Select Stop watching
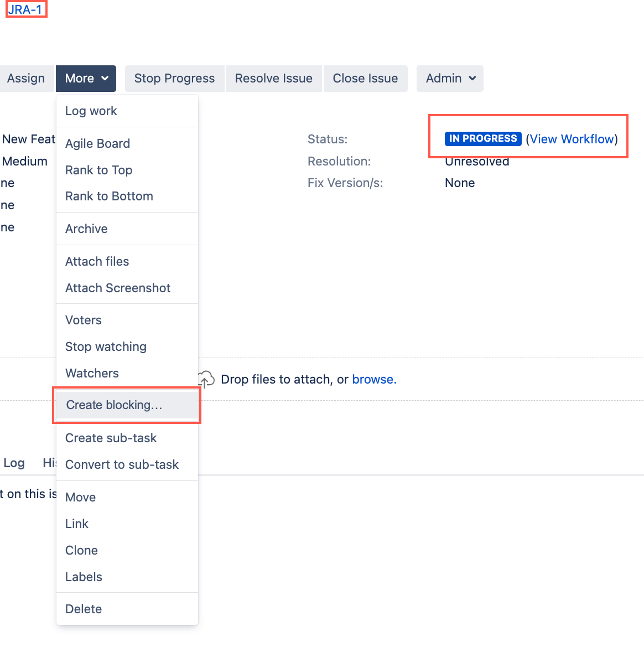 click(x=127, y=347)
